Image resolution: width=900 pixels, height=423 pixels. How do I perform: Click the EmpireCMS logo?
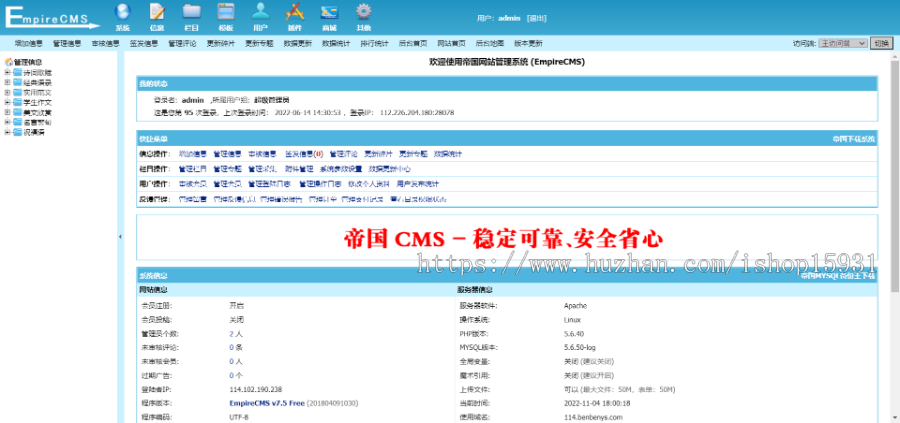coord(52,17)
